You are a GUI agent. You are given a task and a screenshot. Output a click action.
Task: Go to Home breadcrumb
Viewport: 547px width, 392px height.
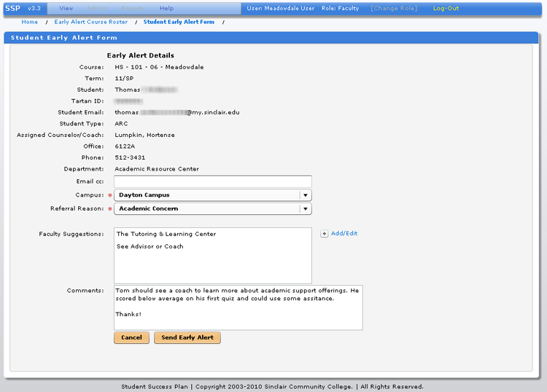[x=29, y=22]
